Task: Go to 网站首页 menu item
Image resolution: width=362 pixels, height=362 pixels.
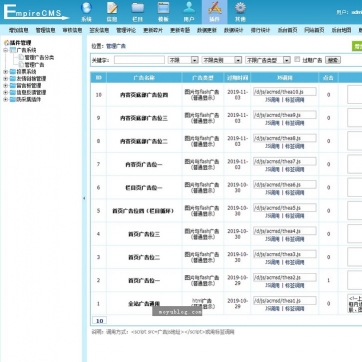Action: coord(314,30)
